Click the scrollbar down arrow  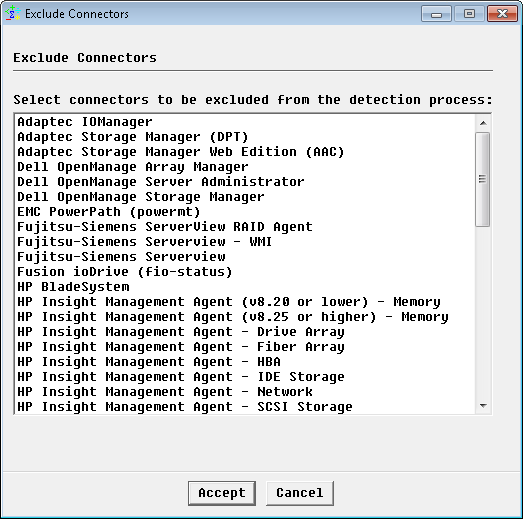click(483, 406)
